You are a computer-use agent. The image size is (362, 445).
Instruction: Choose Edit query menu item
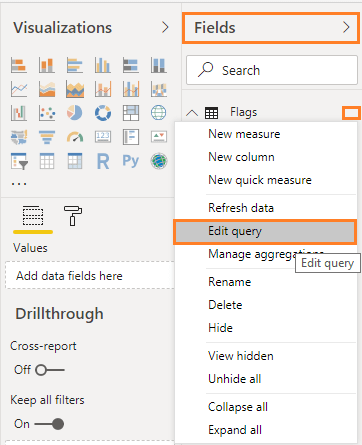click(x=265, y=231)
